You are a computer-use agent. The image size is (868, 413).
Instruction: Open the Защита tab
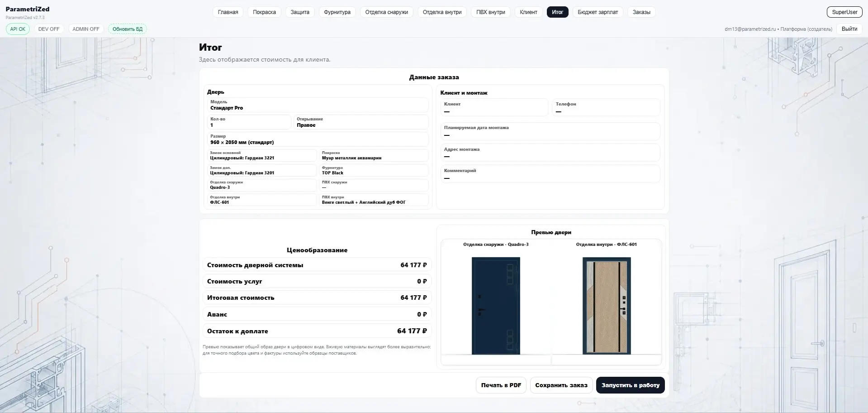coord(300,12)
